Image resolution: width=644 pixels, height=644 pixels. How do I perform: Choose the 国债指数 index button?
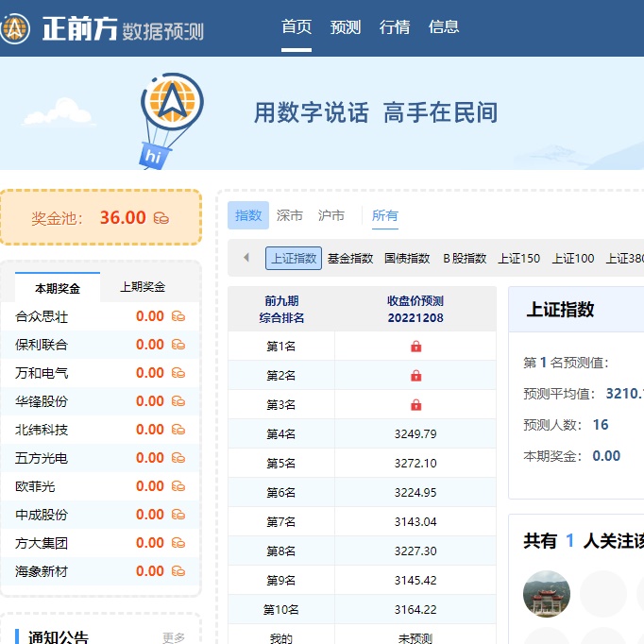click(407, 258)
